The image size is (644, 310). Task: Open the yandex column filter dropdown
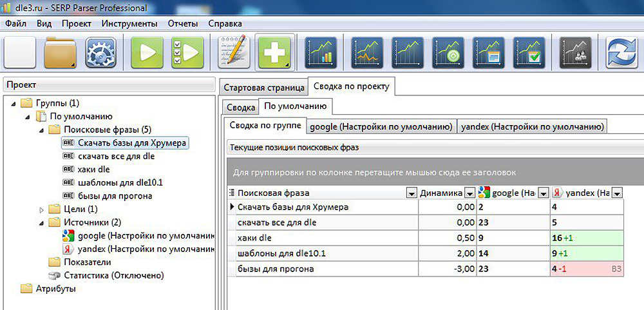[617, 193]
